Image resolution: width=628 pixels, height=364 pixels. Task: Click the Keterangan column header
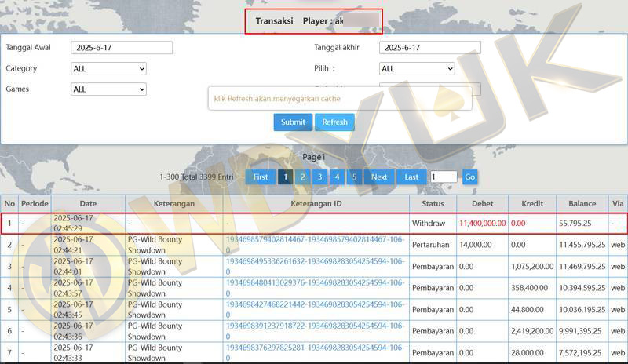point(174,203)
